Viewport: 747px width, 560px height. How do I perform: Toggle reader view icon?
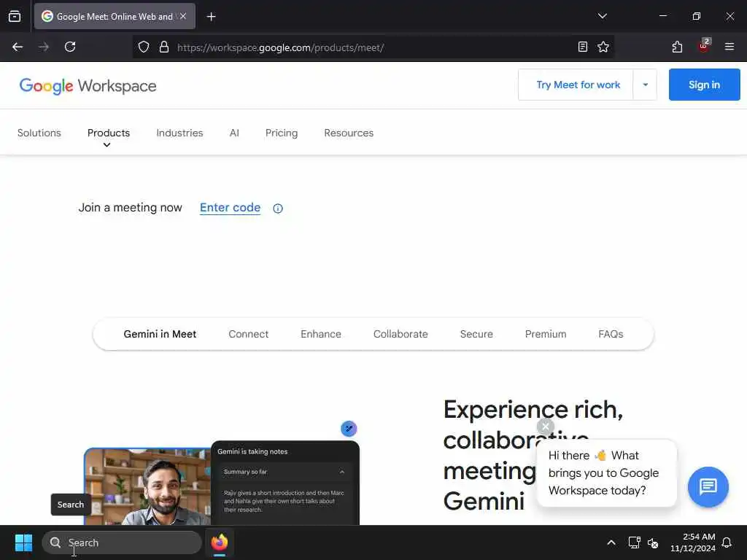pos(583,47)
